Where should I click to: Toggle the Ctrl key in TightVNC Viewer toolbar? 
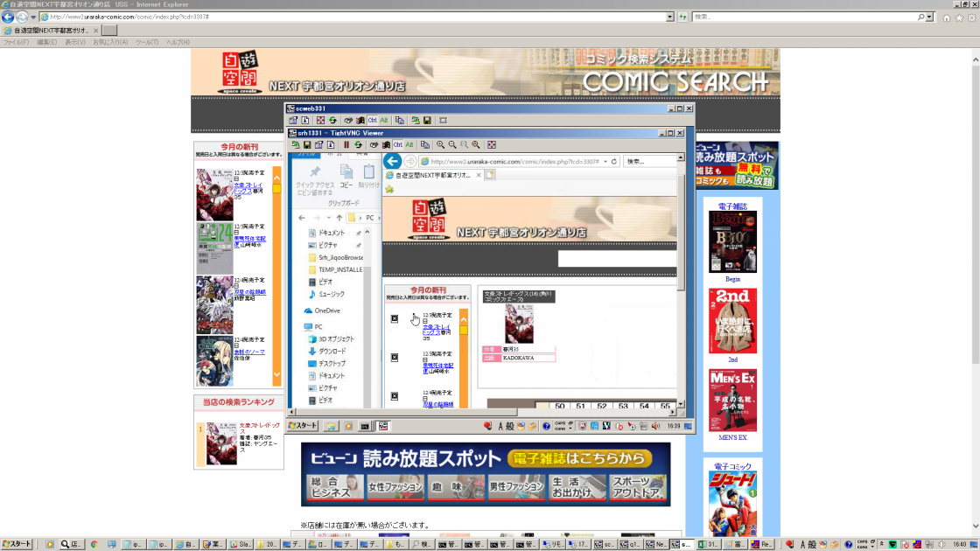pos(398,145)
